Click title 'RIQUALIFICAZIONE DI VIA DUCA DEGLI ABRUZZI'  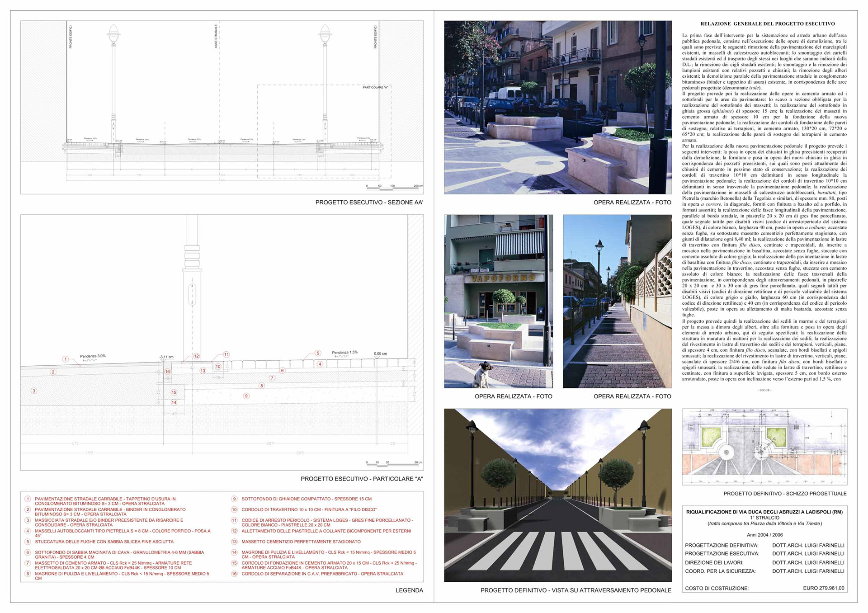pos(764,512)
